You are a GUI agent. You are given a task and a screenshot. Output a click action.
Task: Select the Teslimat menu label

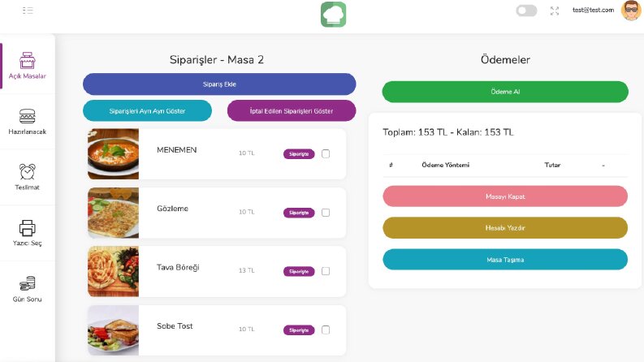(27, 187)
